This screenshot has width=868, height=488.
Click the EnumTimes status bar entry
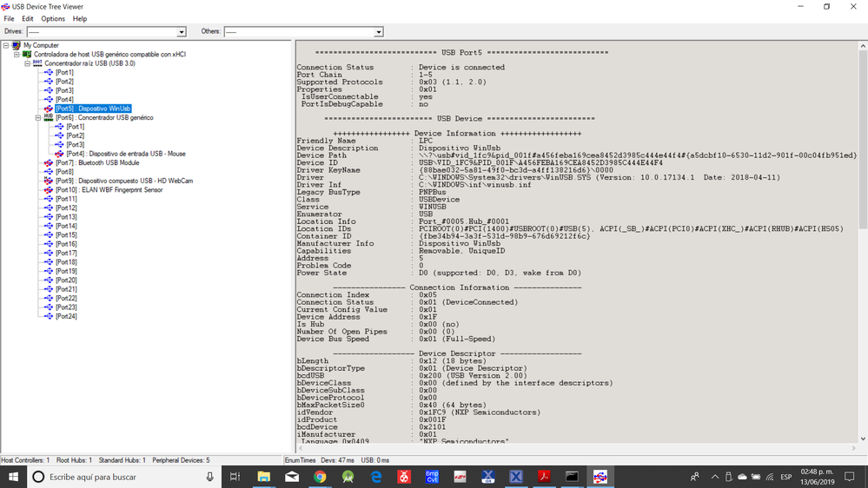pos(300,460)
